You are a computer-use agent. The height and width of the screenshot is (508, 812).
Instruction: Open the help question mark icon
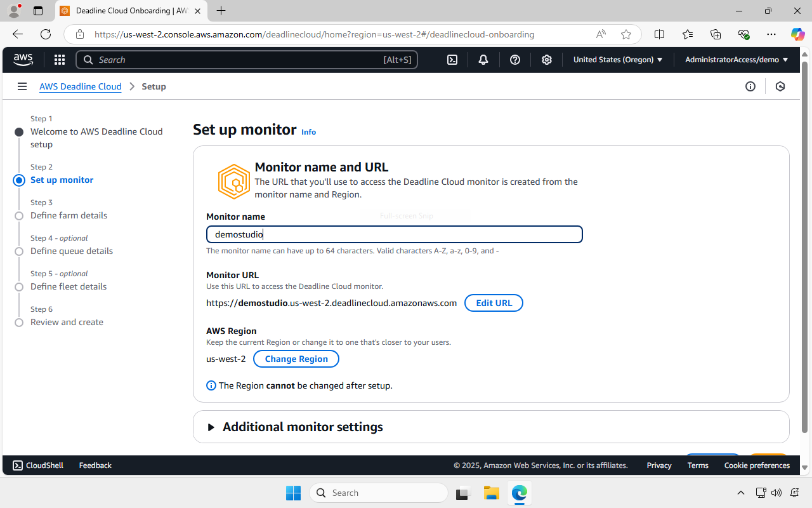click(x=514, y=59)
